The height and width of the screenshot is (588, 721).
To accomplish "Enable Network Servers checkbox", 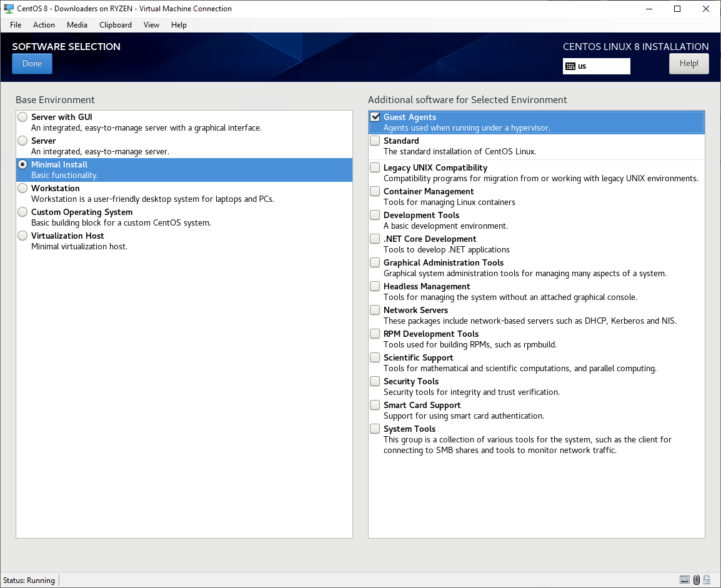I will [375, 310].
